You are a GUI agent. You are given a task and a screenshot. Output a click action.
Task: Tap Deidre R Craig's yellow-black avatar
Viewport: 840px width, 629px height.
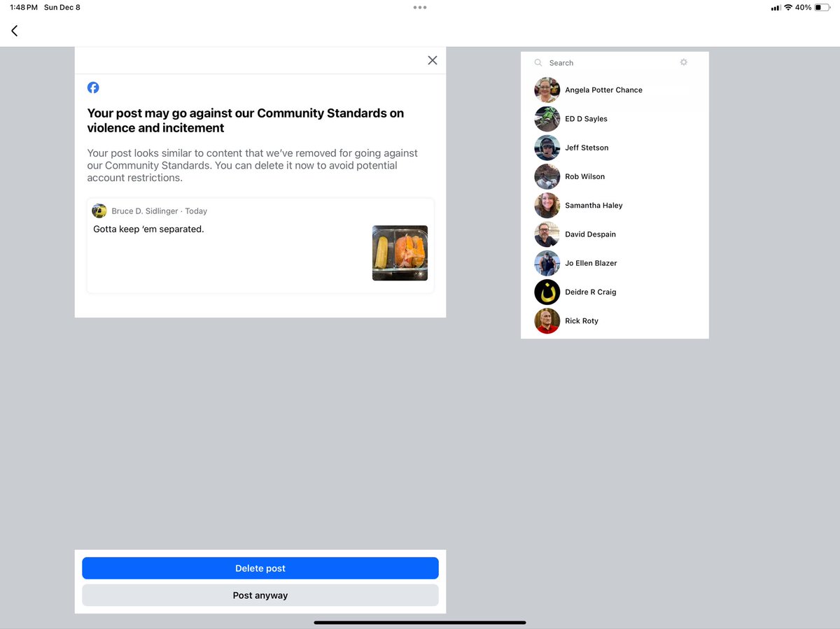547,292
